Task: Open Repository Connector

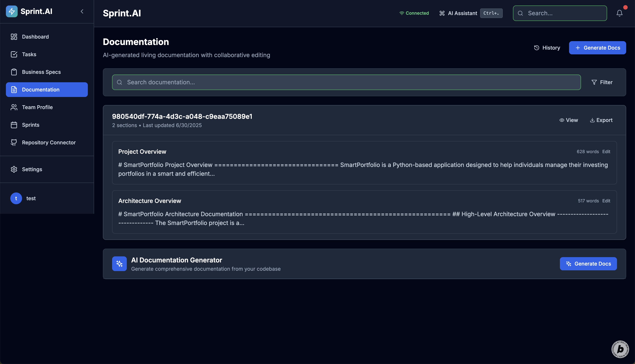Action: 49,143
